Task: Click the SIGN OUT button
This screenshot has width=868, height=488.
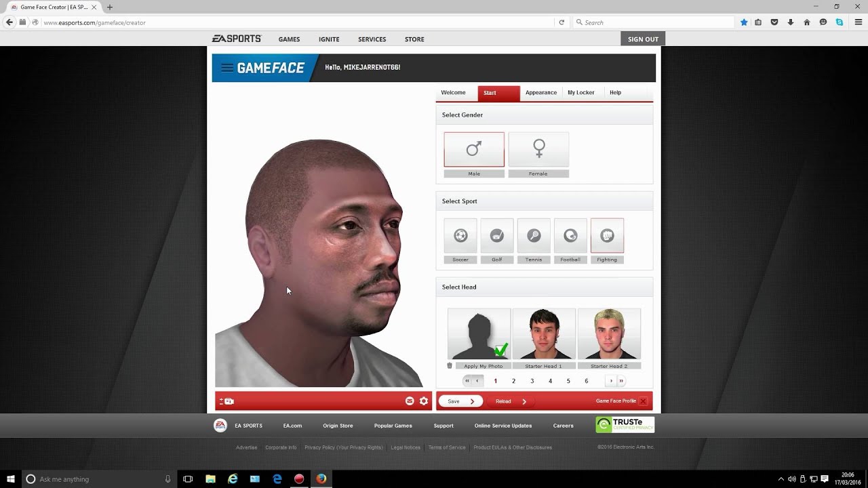Action: click(643, 39)
